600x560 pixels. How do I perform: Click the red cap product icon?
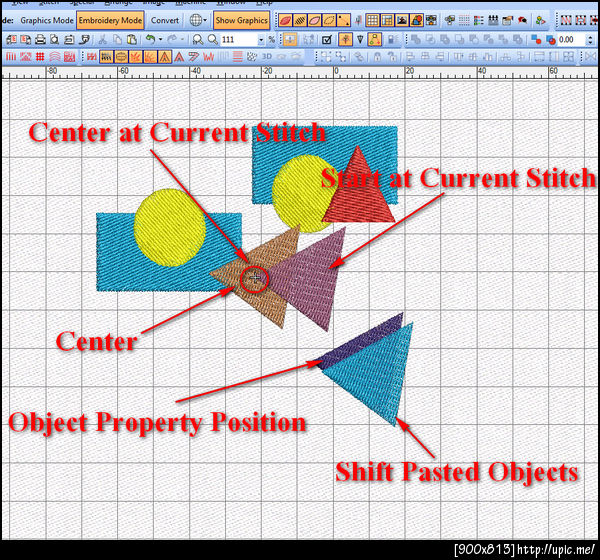click(x=522, y=20)
